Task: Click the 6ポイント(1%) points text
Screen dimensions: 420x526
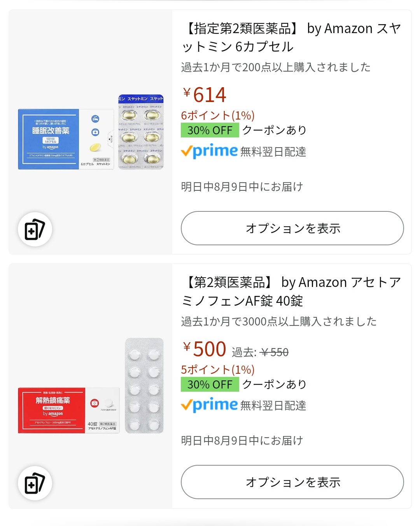Action: point(218,115)
